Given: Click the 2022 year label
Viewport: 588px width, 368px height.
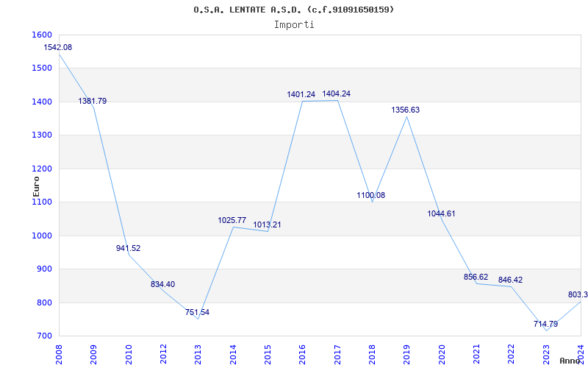Looking at the screenshot, I should click(512, 355).
